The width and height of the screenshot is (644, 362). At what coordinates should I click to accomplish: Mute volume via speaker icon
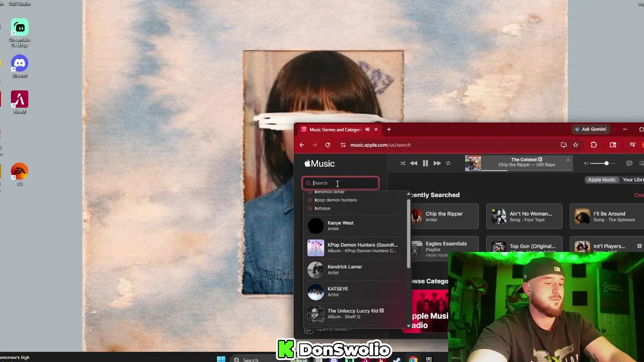coord(586,163)
